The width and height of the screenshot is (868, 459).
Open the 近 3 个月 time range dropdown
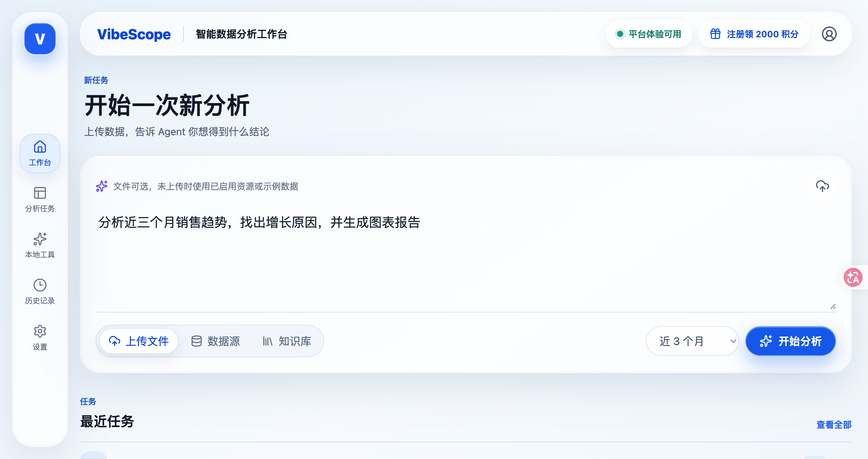coord(692,341)
